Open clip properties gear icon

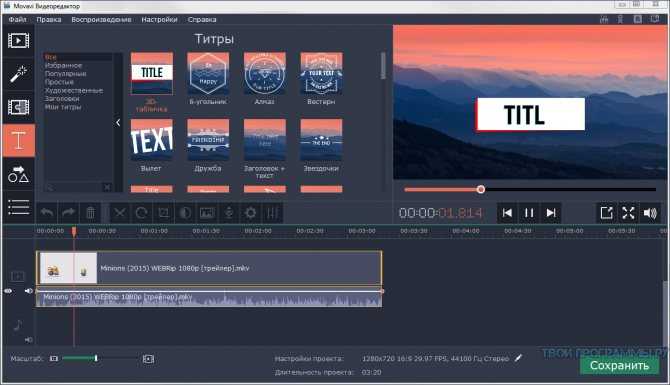click(250, 212)
